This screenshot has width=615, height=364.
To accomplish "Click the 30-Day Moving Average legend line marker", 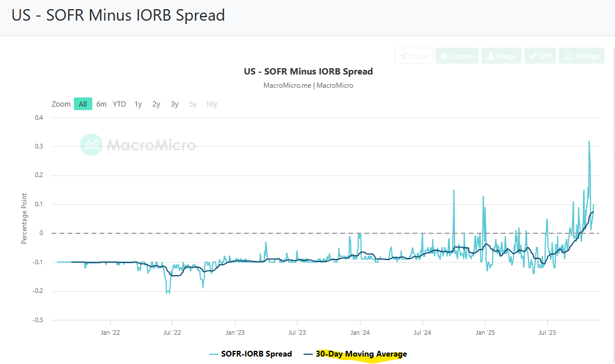I will (308, 354).
